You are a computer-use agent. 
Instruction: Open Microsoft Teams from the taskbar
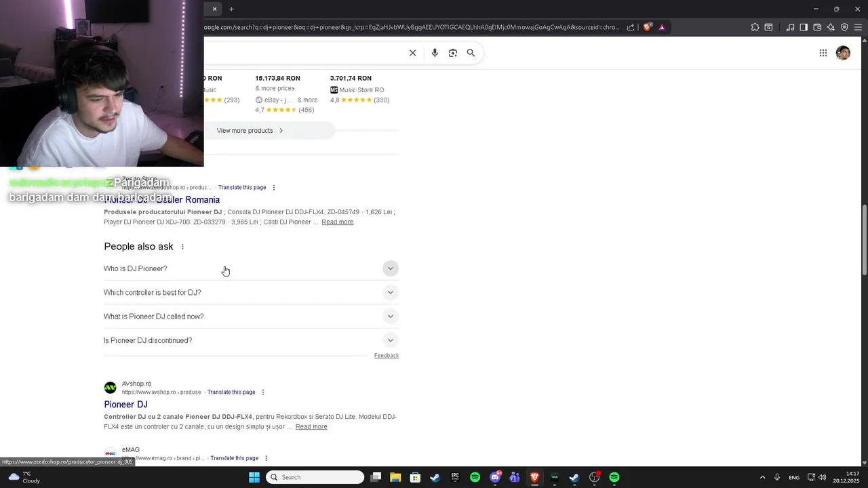coord(515,477)
